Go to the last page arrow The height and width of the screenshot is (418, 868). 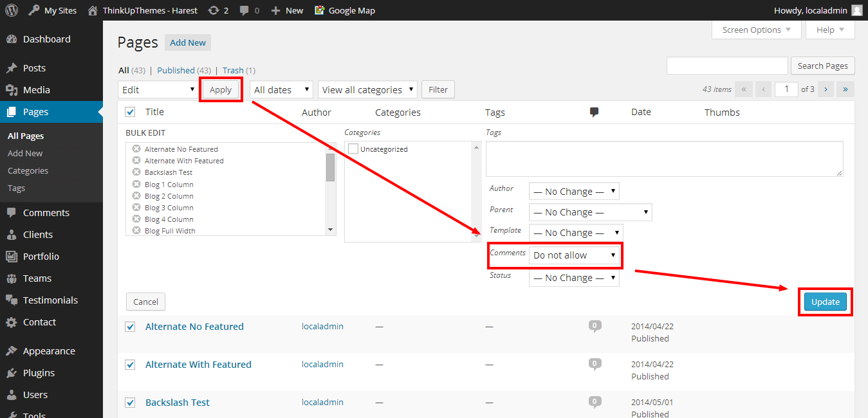click(x=845, y=89)
